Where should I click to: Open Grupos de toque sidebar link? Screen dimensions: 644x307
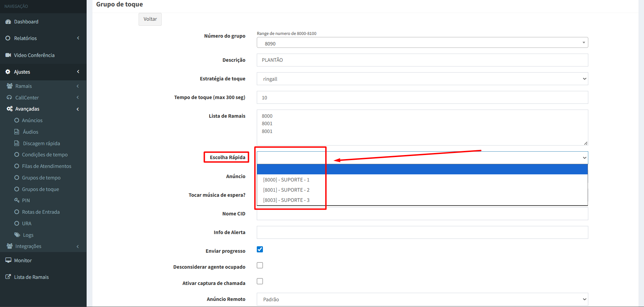pyautogui.click(x=40, y=189)
